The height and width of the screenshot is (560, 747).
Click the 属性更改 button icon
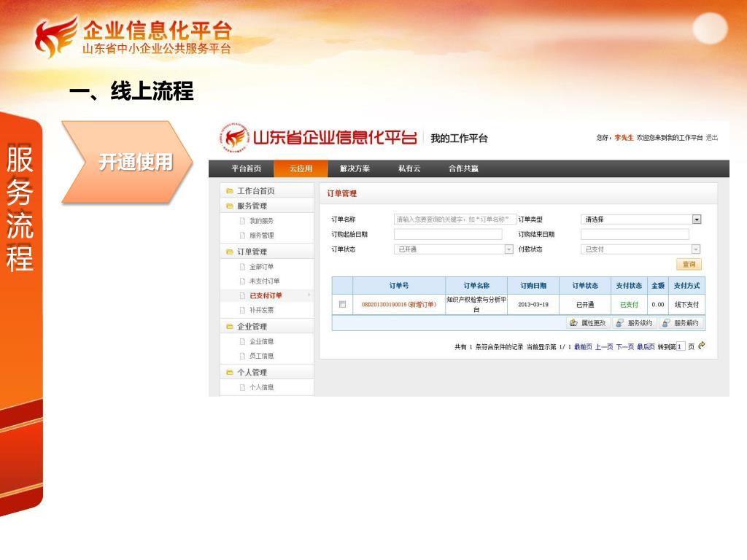tap(573, 323)
